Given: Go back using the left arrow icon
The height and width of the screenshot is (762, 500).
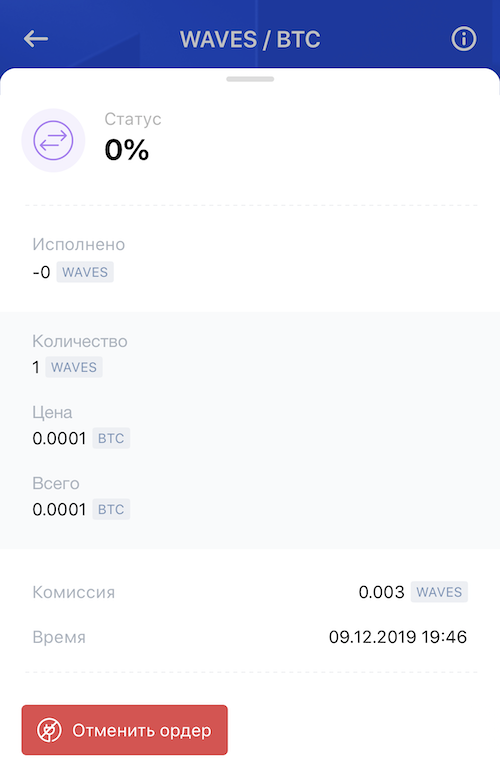Looking at the screenshot, I should pyautogui.click(x=36, y=39).
